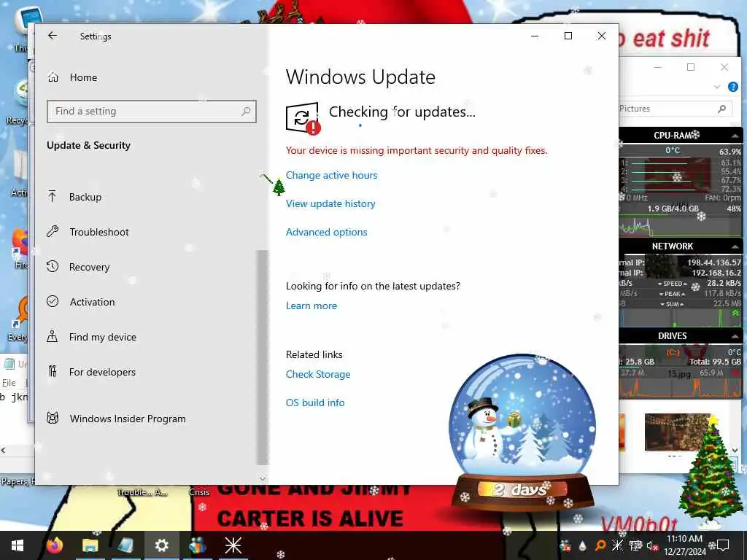Image resolution: width=747 pixels, height=560 pixels.
Task: Click the external IP value 198.44.136.57
Action: click(x=713, y=262)
